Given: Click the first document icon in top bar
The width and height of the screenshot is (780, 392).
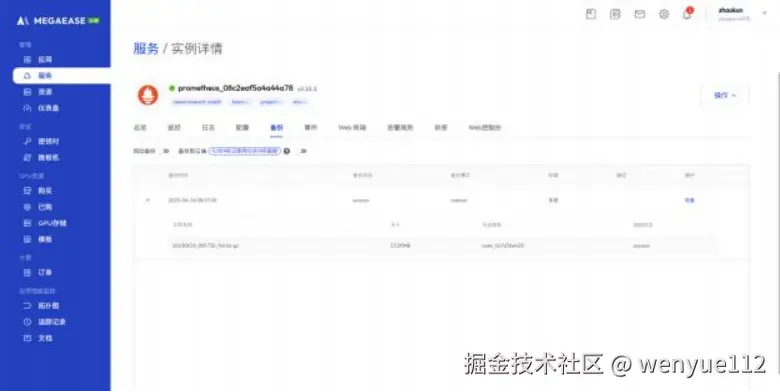Looking at the screenshot, I should [590, 14].
